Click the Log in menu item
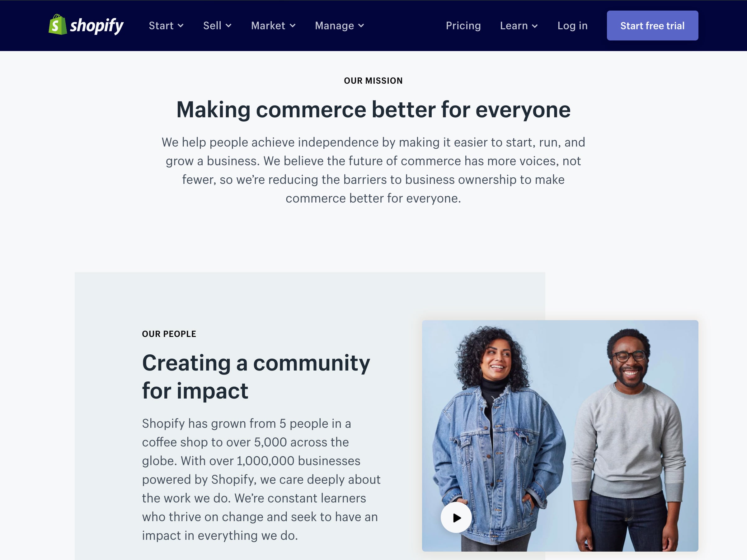The image size is (747, 560). point(572,25)
